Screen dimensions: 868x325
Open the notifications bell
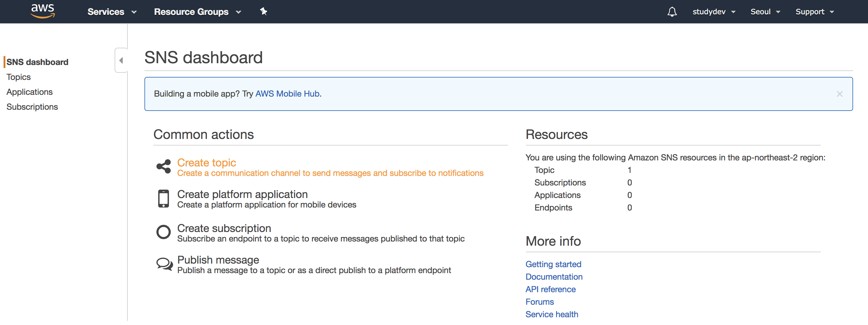pos(672,12)
